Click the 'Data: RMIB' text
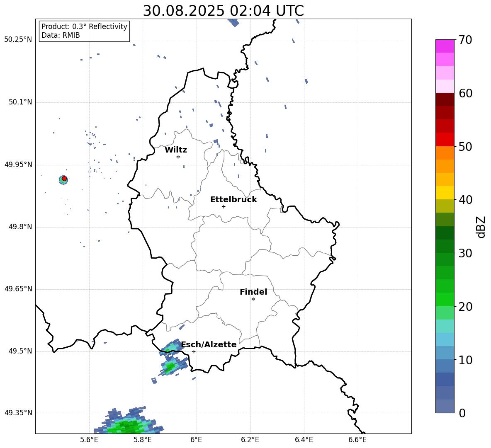 (x=61, y=35)
